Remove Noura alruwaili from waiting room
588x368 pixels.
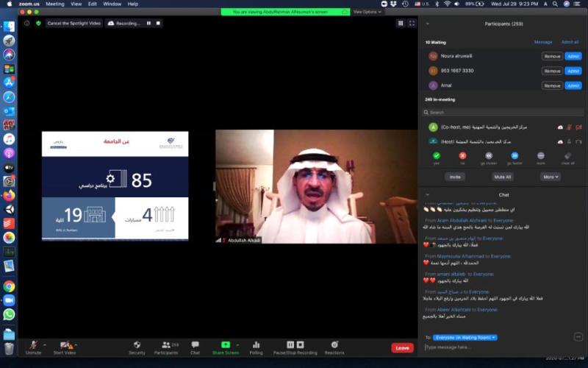[553, 57]
